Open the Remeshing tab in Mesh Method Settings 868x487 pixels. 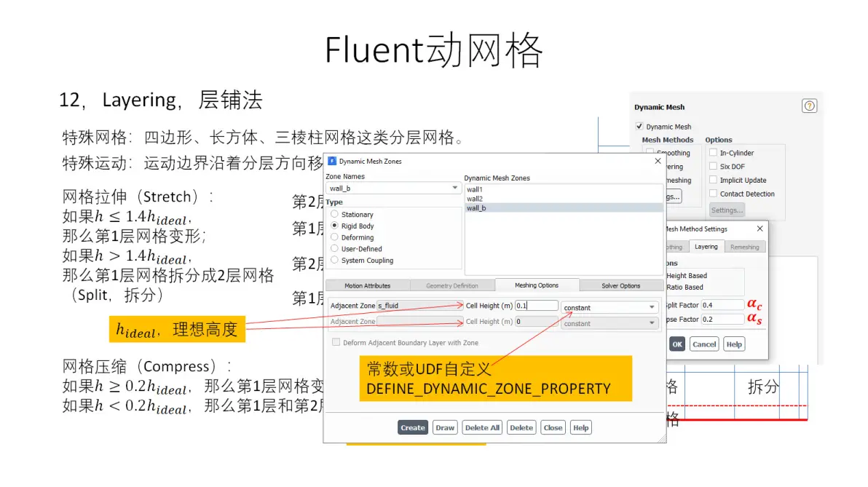pos(744,247)
